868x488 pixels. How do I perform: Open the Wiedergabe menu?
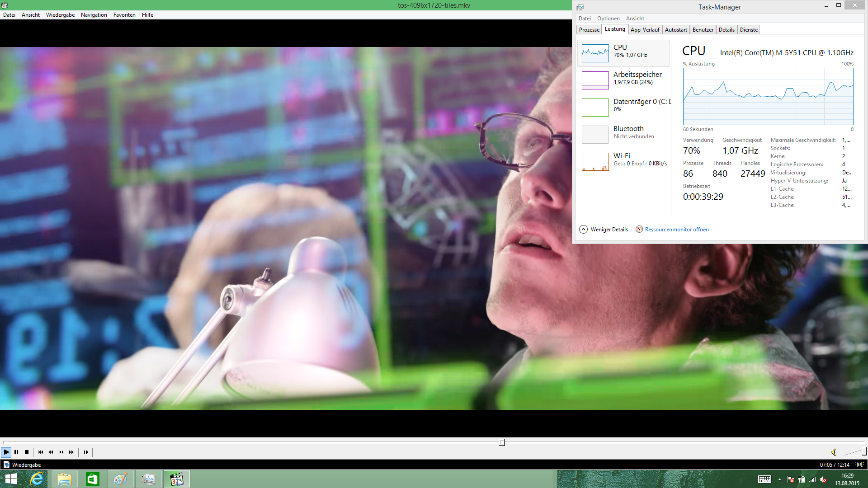60,15
